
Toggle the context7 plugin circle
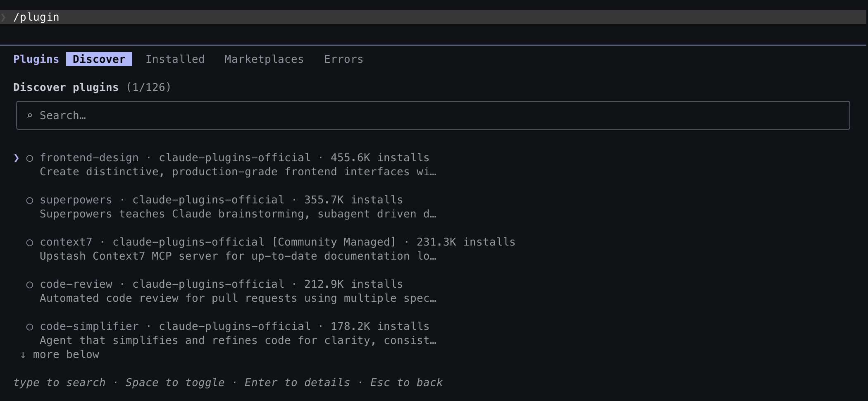point(30,243)
